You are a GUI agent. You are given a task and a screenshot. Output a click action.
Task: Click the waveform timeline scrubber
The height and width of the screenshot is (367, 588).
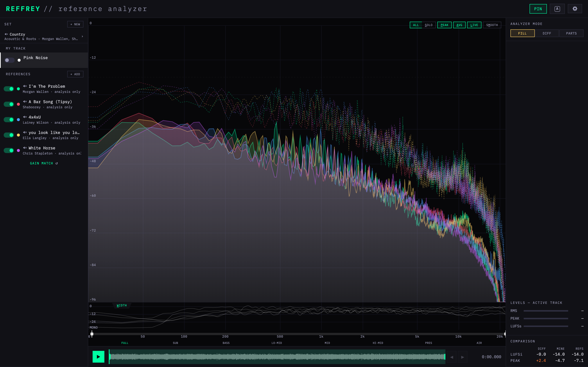[x=277, y=357]
